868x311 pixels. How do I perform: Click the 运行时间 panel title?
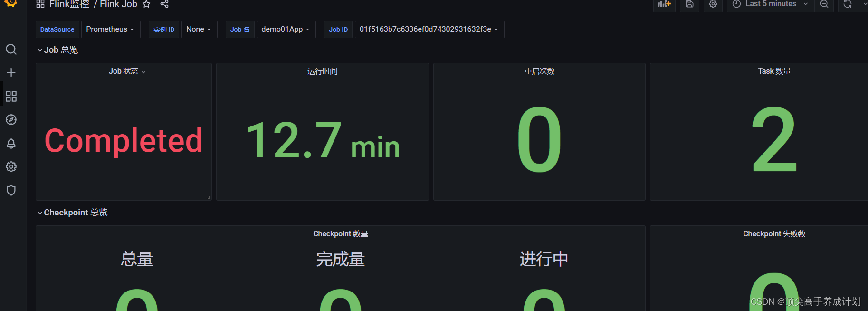pos(323,71)
